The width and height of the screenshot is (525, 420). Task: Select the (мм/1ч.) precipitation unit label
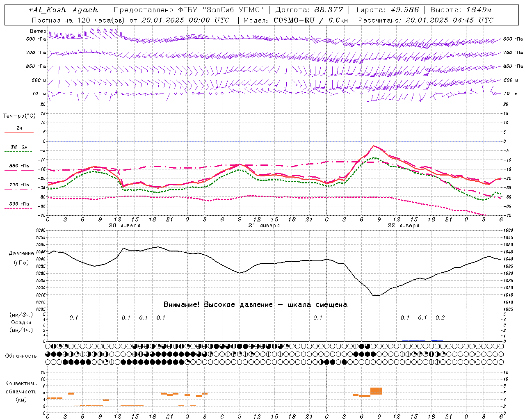click(x=21, y=330)
